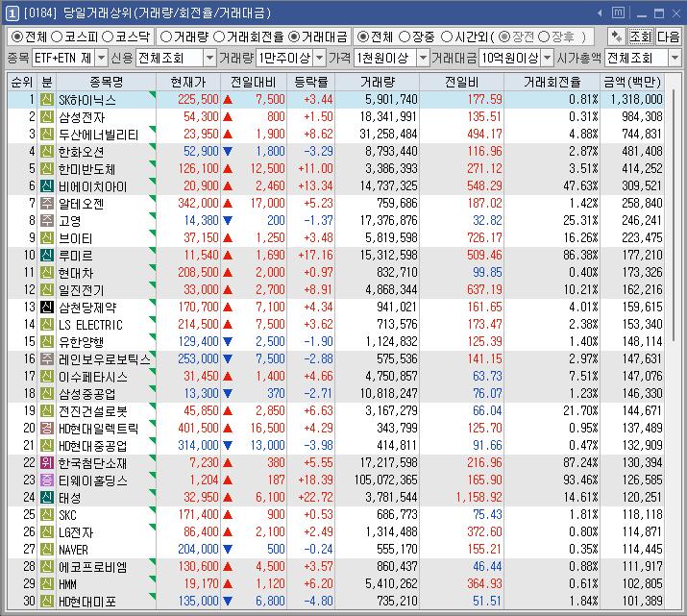Click the left arrow icon in title bar
Image resolution: width=687 pixels, height=616 pixels.
coord(600,13)
